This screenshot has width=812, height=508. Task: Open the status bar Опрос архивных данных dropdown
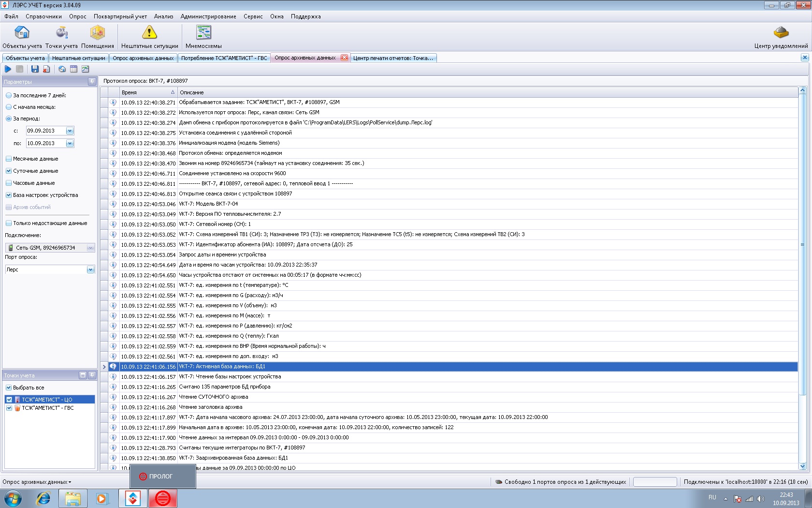37,482
